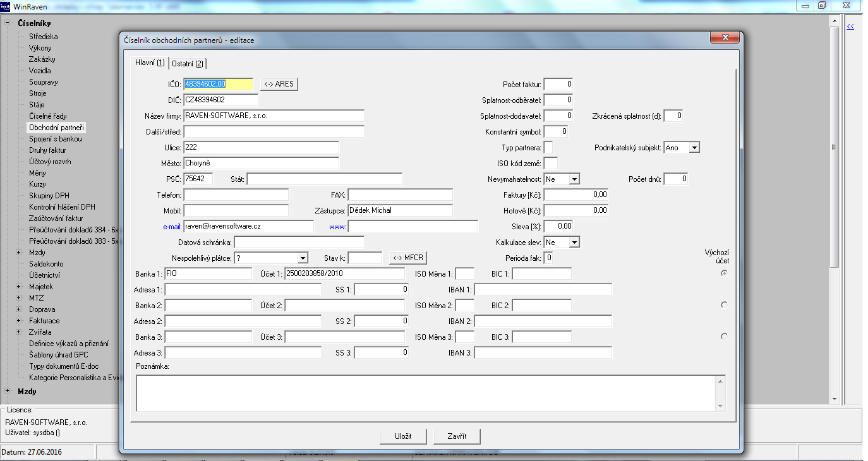Expand the Nespolehlivý plátce combo box
The width and height of the screenshot is (868, 461).
(303, 258)
